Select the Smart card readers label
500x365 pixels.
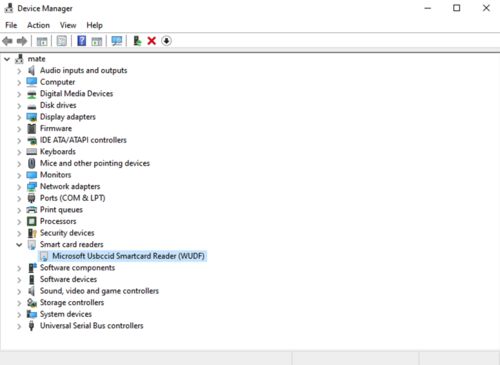click(72, 244)
